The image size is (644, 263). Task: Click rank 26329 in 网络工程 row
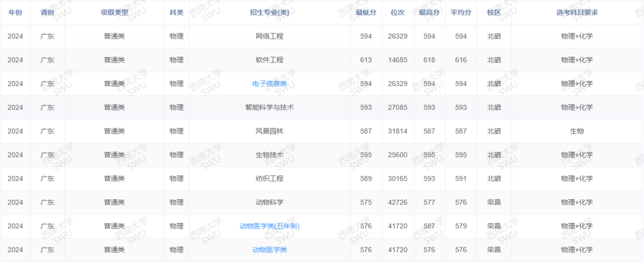point(398,36)
